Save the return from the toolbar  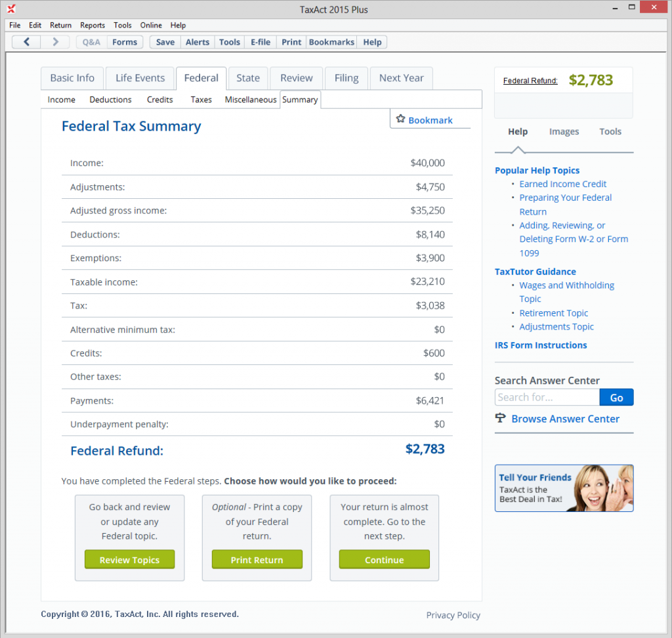164,41
